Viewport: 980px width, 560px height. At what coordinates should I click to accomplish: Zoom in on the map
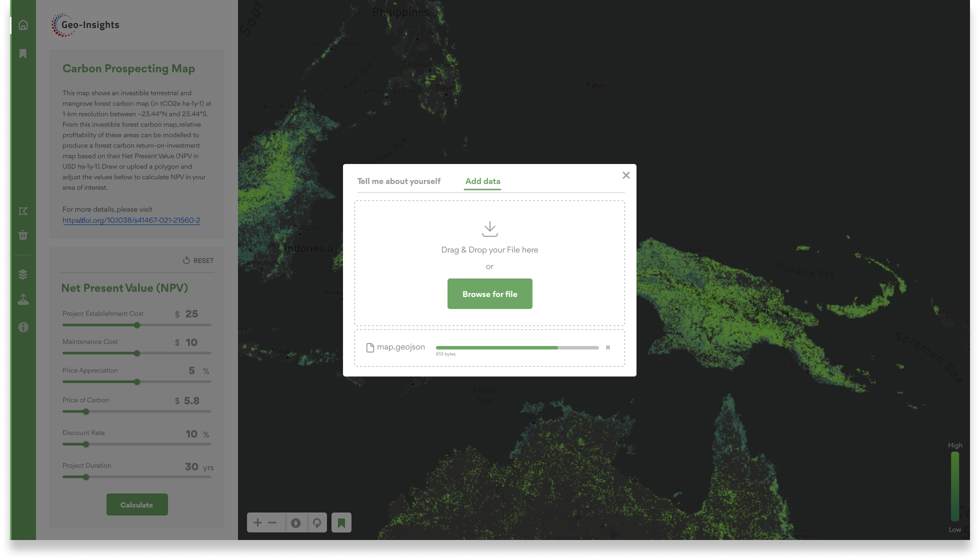257,522
